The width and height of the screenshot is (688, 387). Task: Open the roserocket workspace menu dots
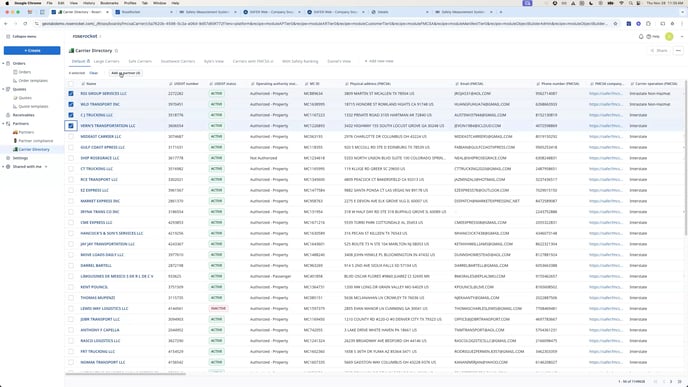coord(100,36)
